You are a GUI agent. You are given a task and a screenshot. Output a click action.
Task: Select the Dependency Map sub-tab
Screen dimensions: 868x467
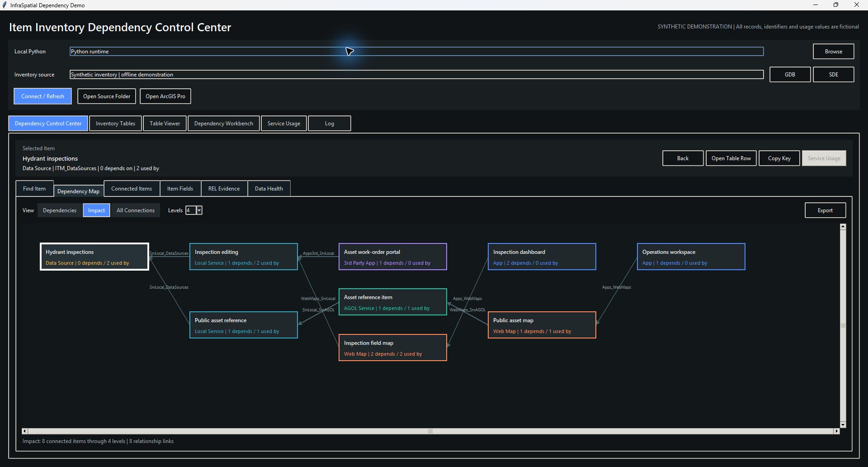tap(78, 191)
